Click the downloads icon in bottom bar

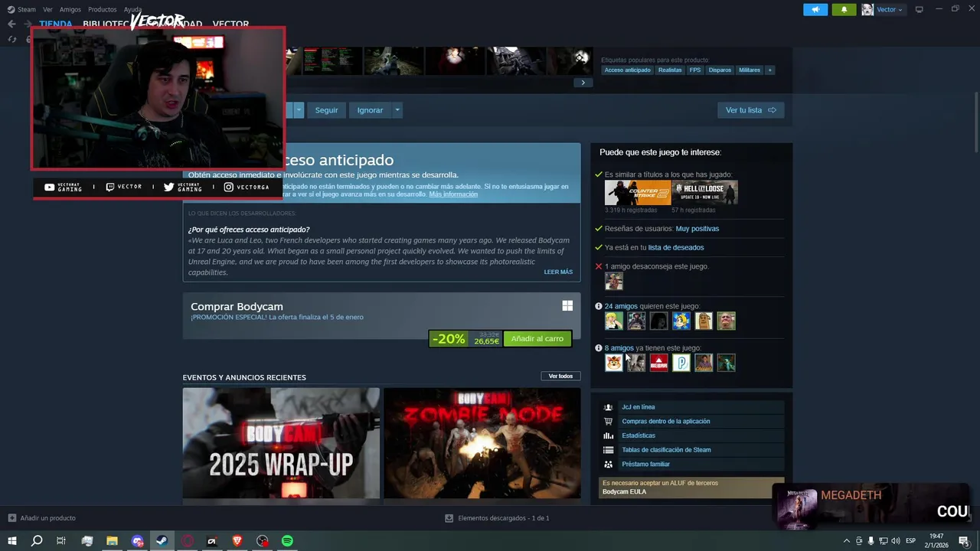(449, 518)
